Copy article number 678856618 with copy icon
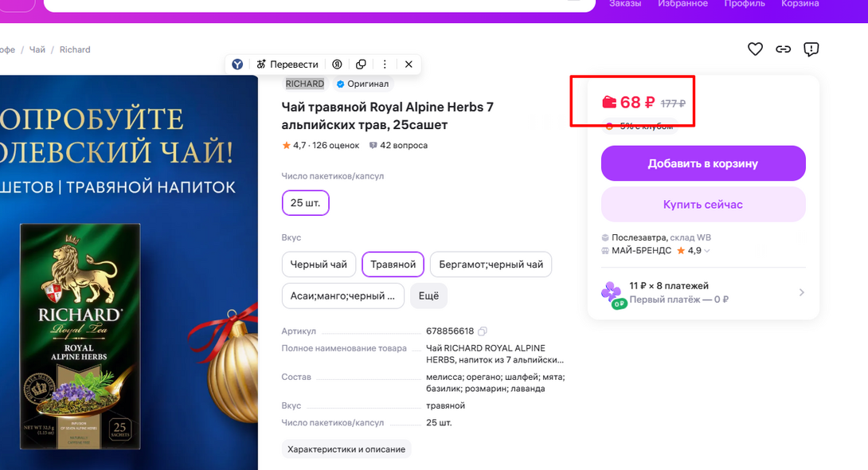This screenshot has height=470, width=868. point(482,331)
